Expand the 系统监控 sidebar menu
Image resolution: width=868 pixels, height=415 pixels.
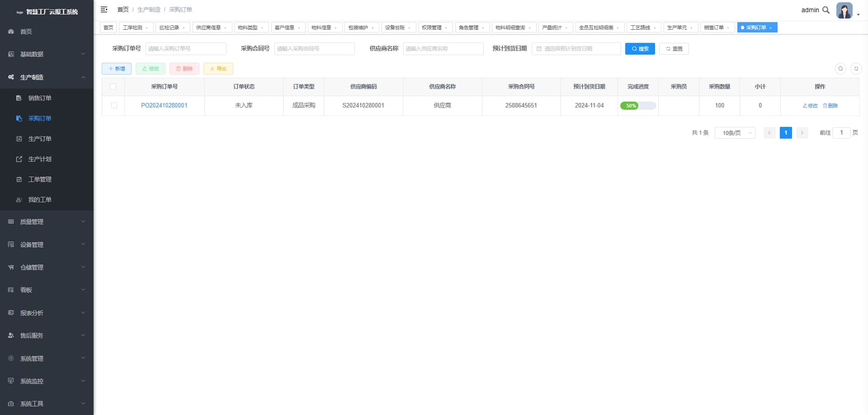47,381
